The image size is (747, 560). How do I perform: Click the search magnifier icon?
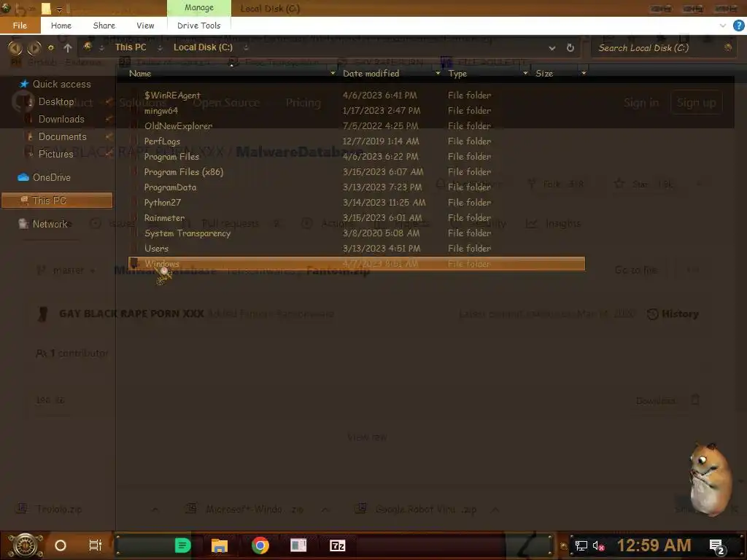[x=728, y=47]
